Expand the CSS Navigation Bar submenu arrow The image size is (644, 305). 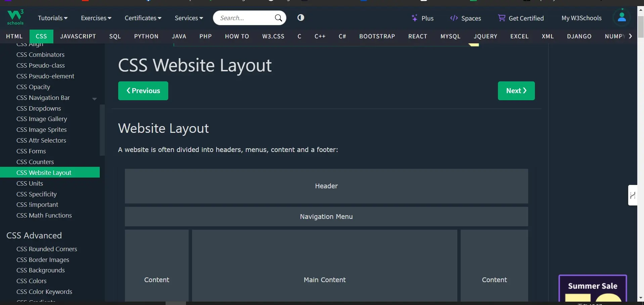coord(94,99)
